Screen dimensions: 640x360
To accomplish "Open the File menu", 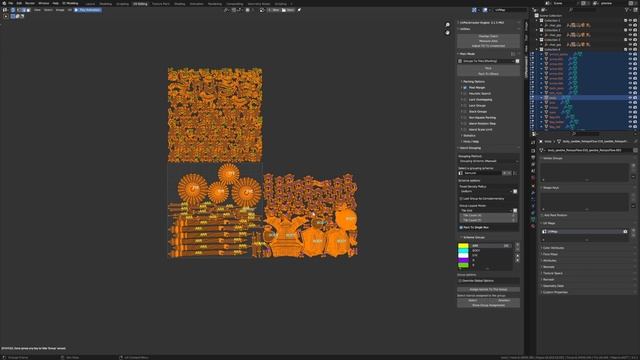I will tap(11, 3).
